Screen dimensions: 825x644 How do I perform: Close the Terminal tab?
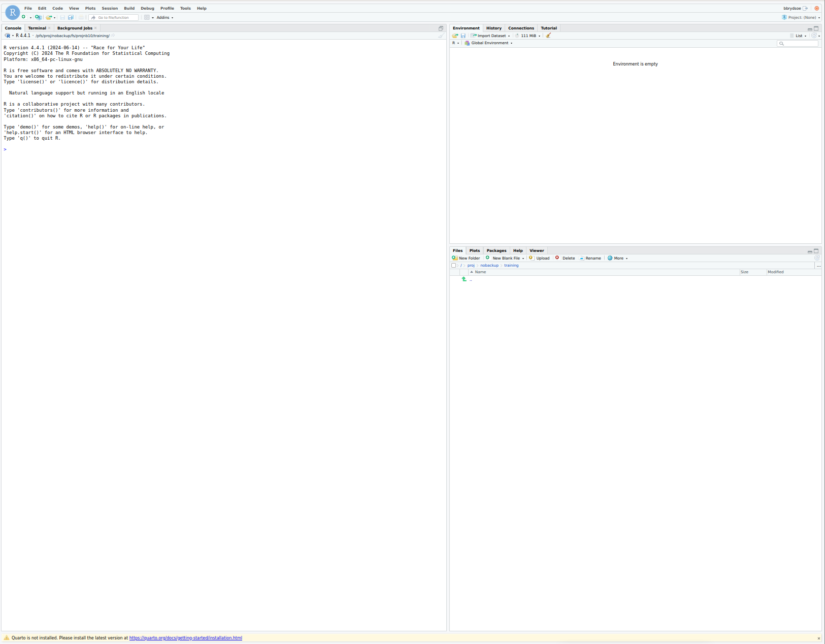pos(49,28)
